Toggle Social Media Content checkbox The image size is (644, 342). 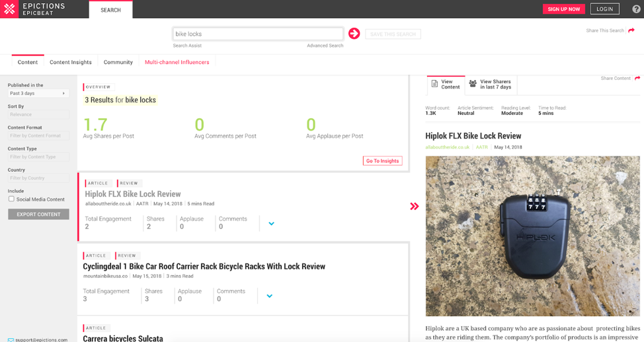tap(11, 199)
